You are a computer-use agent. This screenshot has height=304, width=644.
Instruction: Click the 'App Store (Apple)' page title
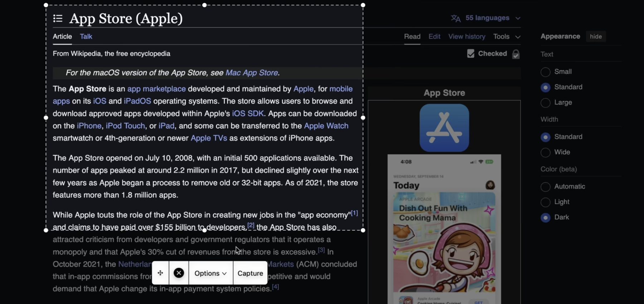tap(126, 19)
